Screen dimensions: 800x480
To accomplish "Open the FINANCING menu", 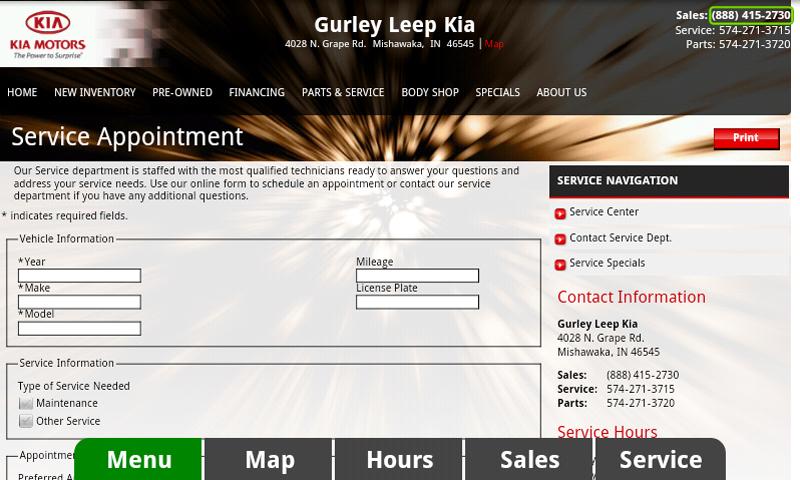I will pos(257,92).
